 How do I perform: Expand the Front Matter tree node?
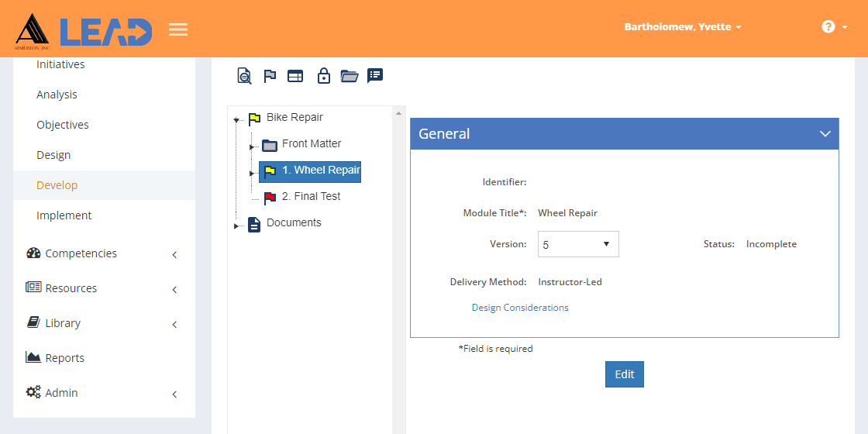252,146
